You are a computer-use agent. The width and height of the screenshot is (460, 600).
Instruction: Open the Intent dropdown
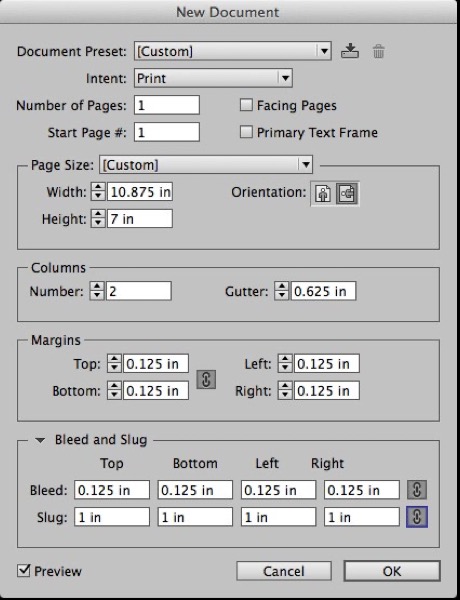[213, 78]
